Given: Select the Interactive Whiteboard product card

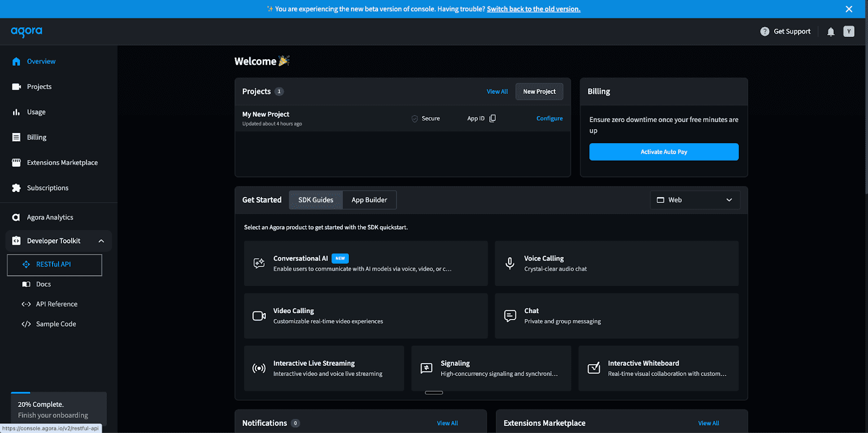Looking at the screenshot, I should coord(658,368).
